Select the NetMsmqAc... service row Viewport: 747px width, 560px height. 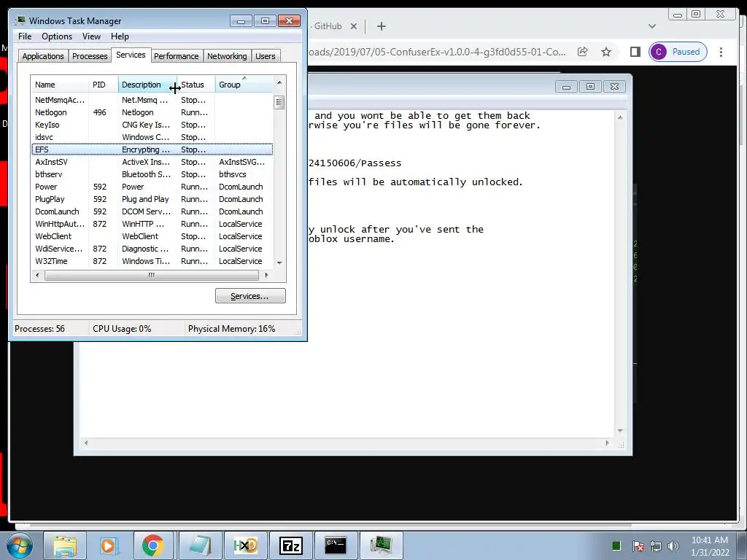coord(152,100)
